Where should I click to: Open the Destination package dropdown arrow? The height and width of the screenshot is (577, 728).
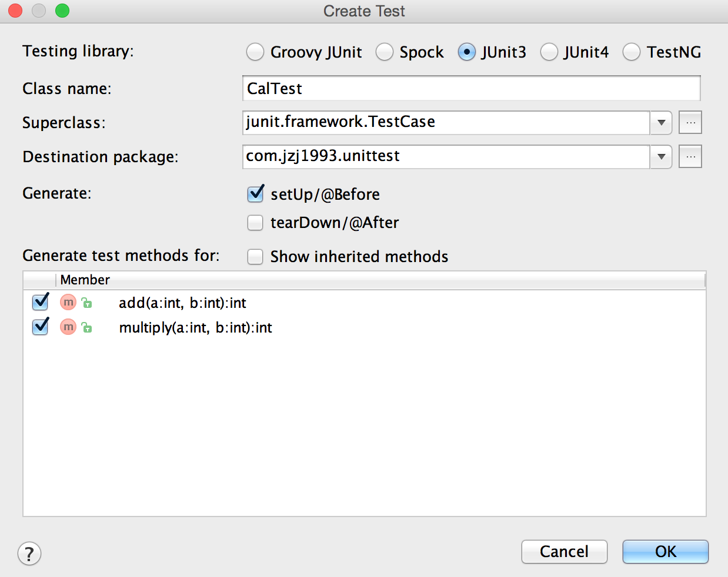[x=661, y=157]
